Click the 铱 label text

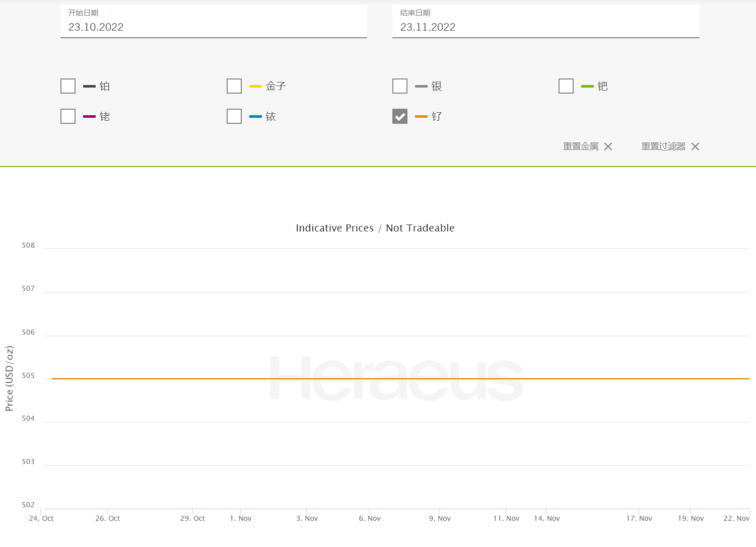271,116
